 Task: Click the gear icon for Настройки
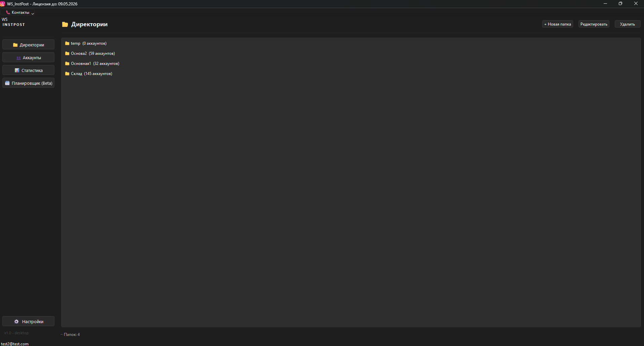click(16, 321)
